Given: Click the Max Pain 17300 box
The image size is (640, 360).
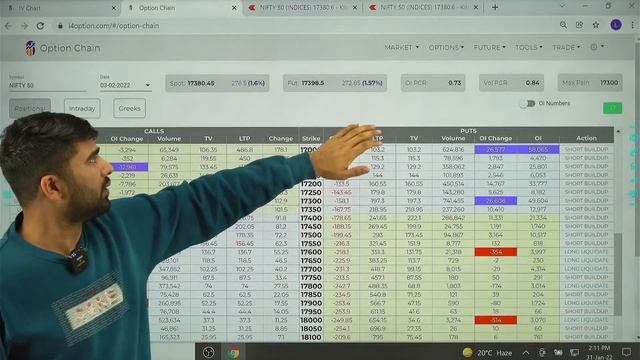Looking at the screenshot, I should 590,83.
